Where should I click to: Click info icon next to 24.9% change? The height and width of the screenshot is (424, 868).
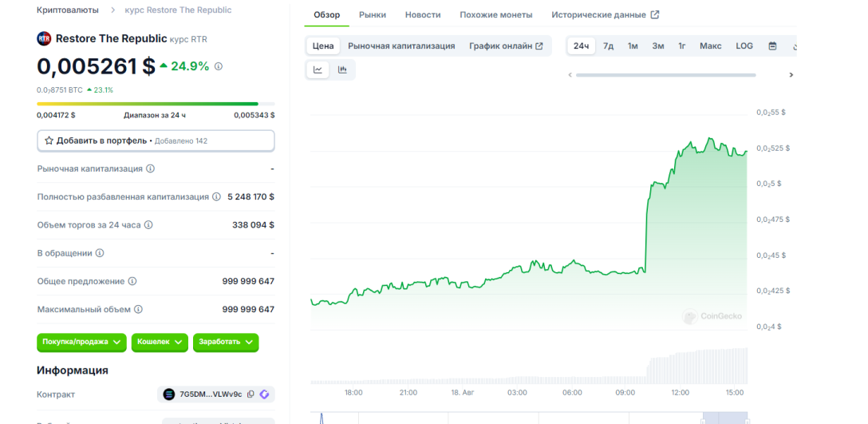pyautogui.click(x=219, y=67)
